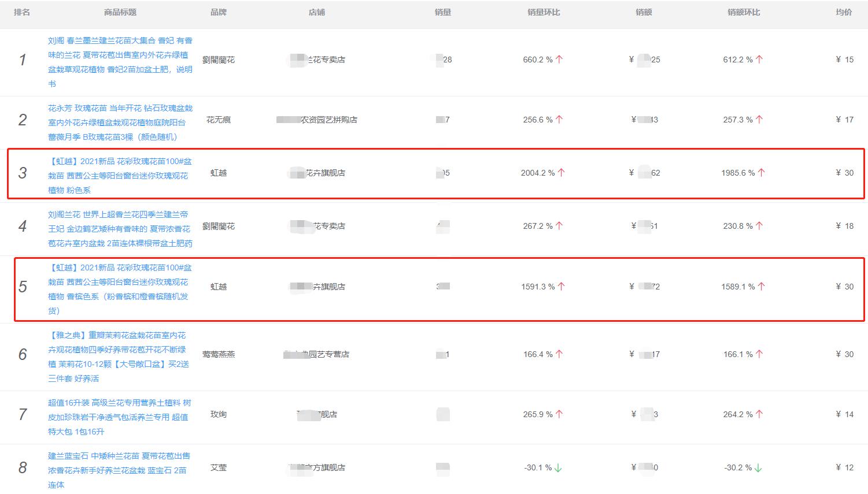This screenshot has width=868, height=494.
Task: Open the 刘阁兰花 世界上超香兰花 product link
Action: click(x=120, y=229)
